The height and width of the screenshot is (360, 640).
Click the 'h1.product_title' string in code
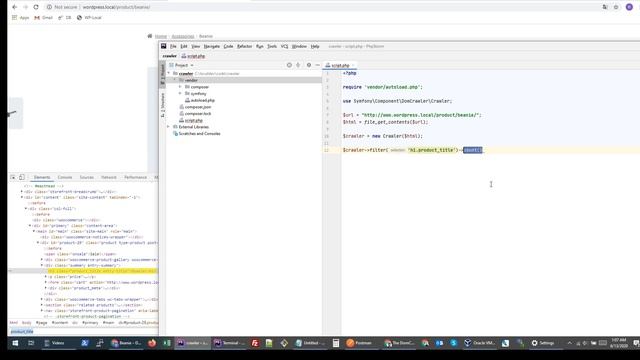(431, 150)
